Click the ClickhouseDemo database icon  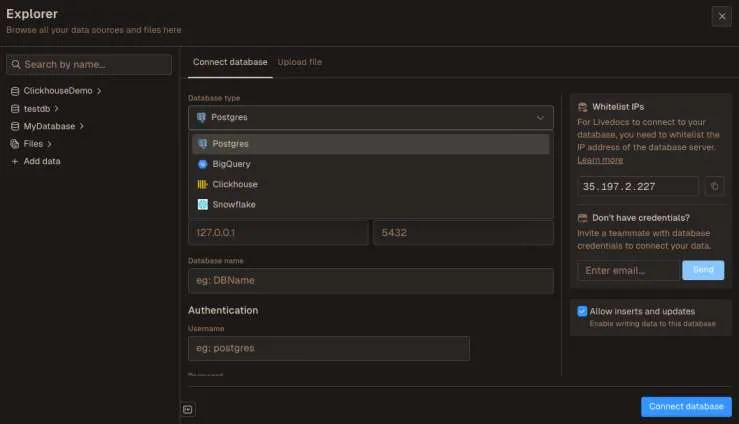[15, 91]
